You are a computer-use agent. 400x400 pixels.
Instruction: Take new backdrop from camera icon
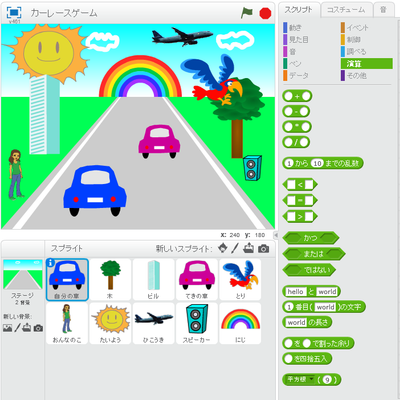(x=38, y=328)
